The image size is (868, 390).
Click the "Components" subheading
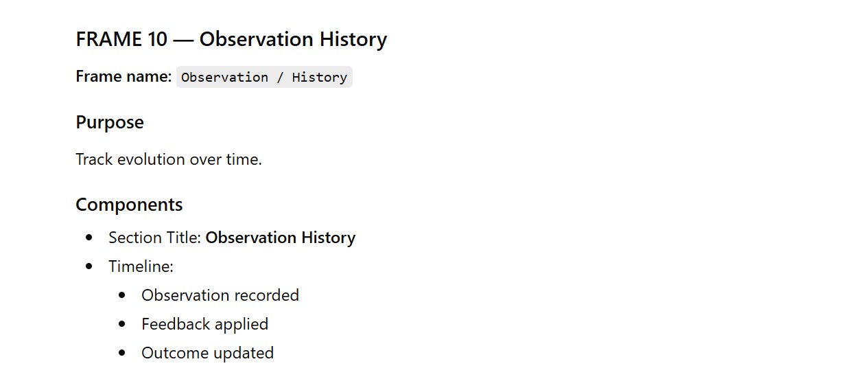click(129, 205)
